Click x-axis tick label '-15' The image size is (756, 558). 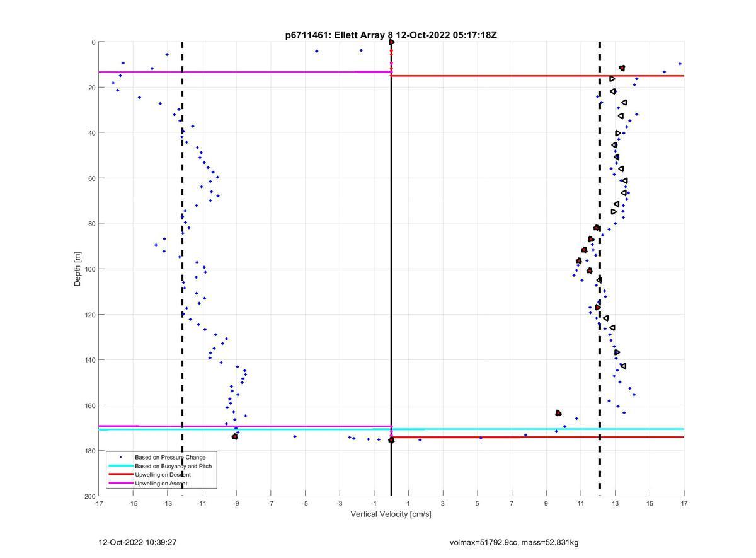133,503
